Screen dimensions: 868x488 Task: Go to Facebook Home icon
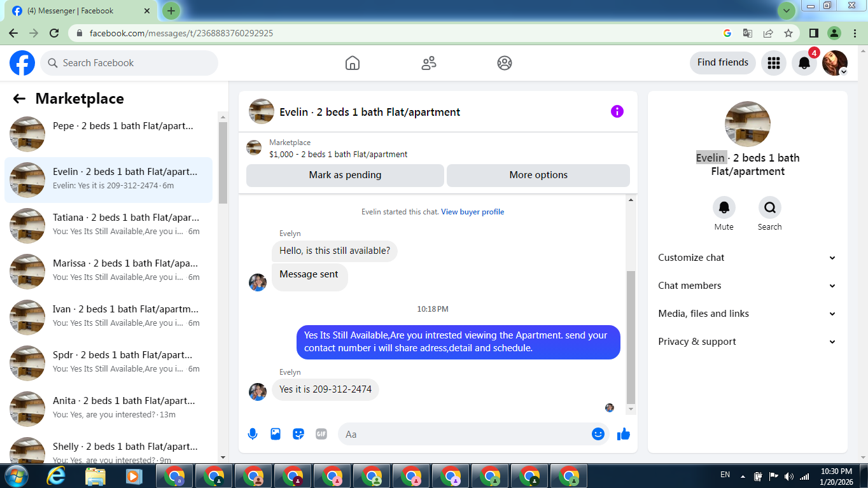[x=352, y=63]
